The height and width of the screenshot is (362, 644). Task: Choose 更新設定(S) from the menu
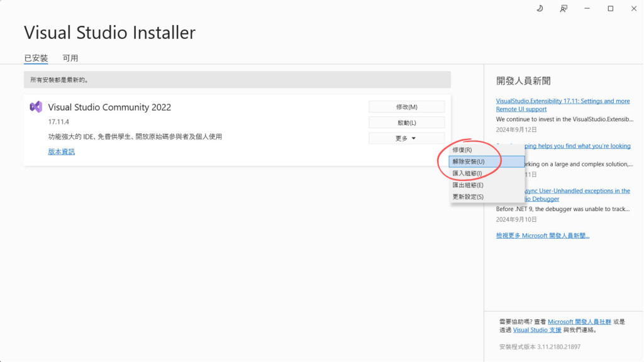click(487, 197)
